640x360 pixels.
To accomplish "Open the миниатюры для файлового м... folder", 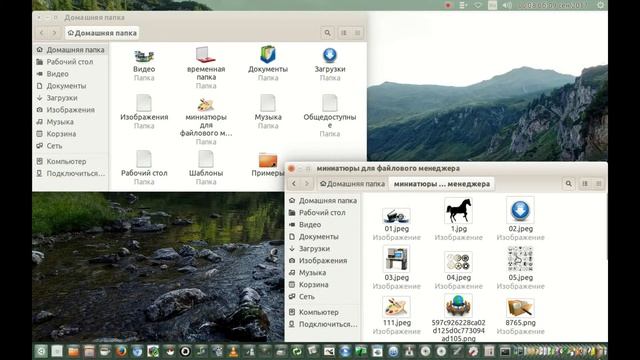I will (x=206, y=104).
